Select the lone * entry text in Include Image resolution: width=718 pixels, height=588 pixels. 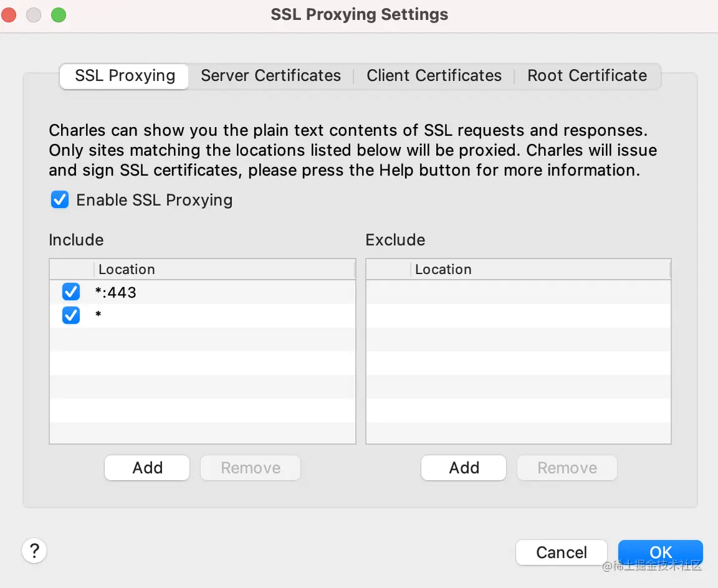(98, 316)
